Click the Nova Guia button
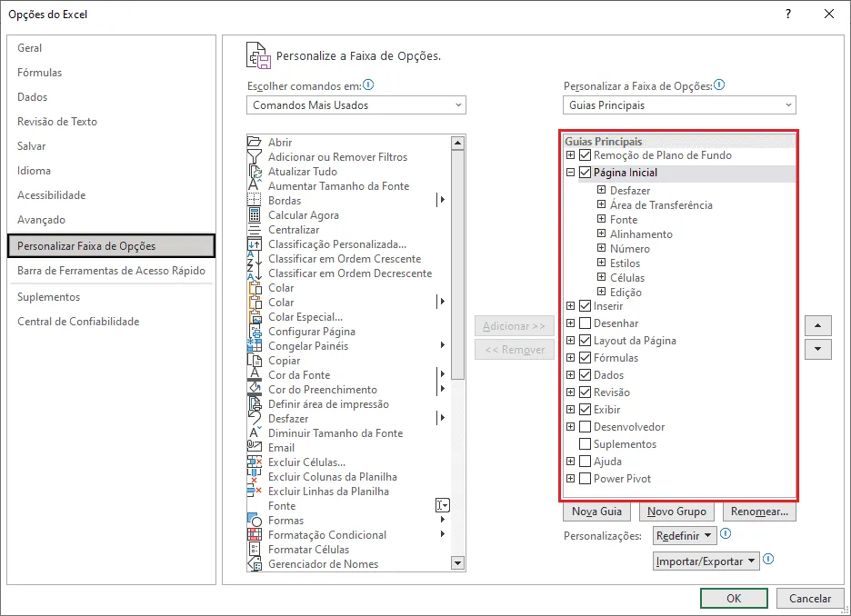The height and width of the screenshot is (616, 851). point(596,512)
